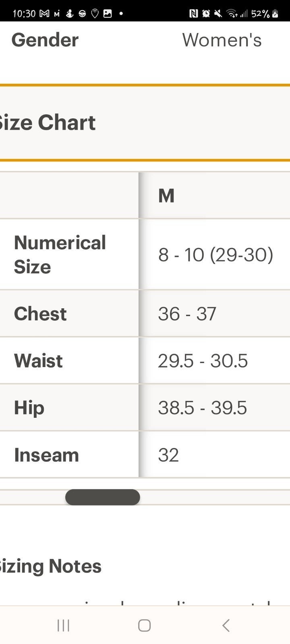The image size is (290, 644).
Task: Tap the Sizing Notes heading
Action: click(50, 566)
